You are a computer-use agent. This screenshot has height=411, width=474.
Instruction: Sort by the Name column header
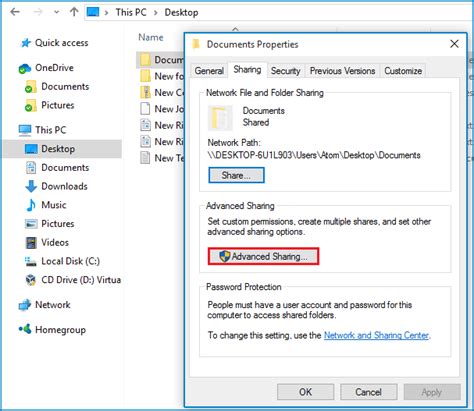coord(151,37)
